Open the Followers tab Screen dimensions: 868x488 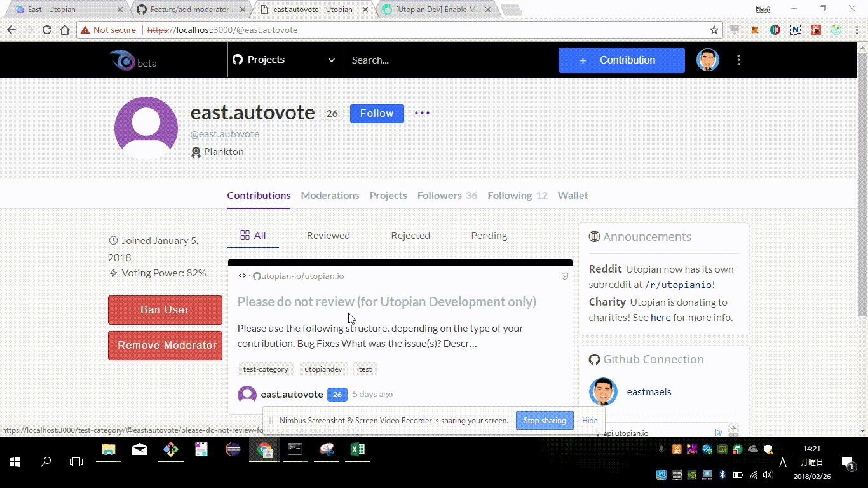click(x=447, y=196)
